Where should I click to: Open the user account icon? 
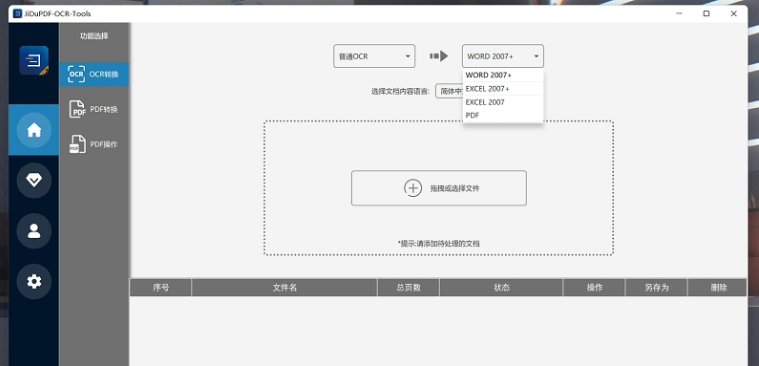coord(34,231)
